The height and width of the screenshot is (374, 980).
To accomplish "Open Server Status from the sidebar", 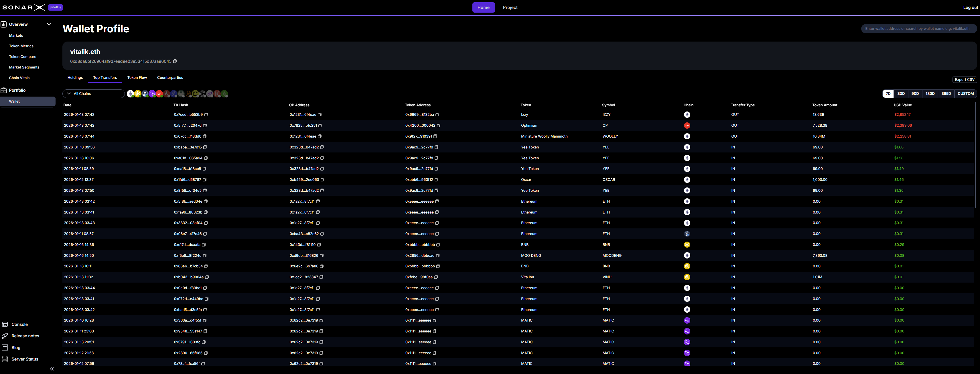I will tap(24, 359).
